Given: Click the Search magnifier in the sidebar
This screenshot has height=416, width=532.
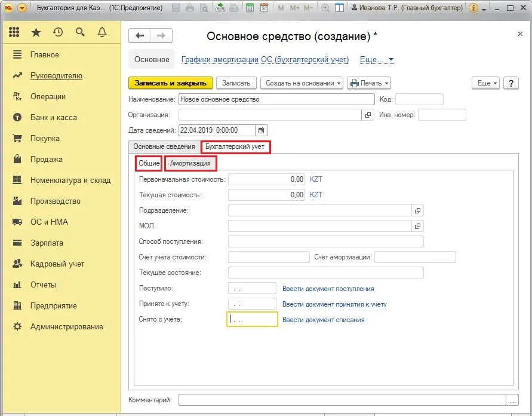Looking at the screenshot, I should 80,32.
